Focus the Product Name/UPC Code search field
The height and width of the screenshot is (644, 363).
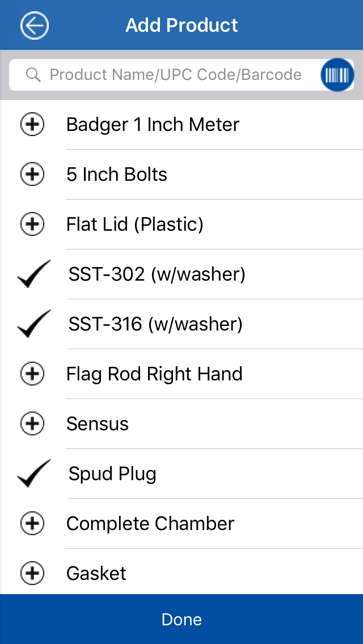pos(176,75)
